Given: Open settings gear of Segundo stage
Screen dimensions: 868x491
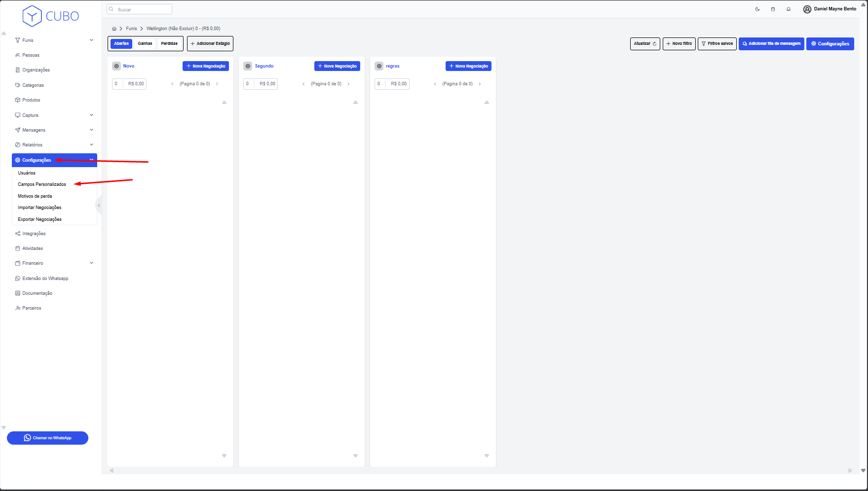Looking at the screenshot, I should pos(248,66).
